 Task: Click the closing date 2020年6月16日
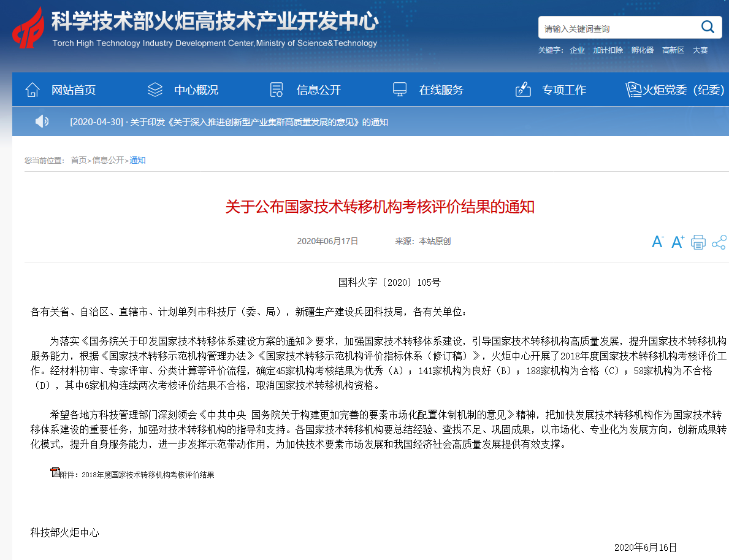tap(646, 548)
